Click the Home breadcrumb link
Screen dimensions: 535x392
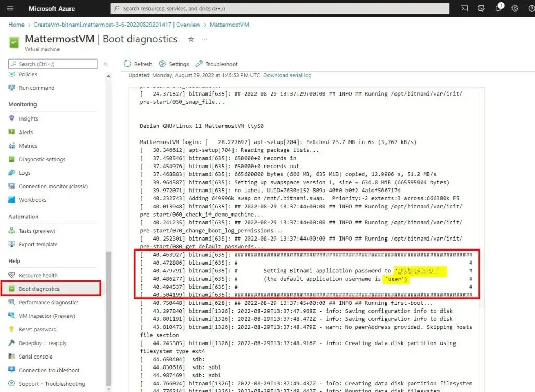point(16,25)
